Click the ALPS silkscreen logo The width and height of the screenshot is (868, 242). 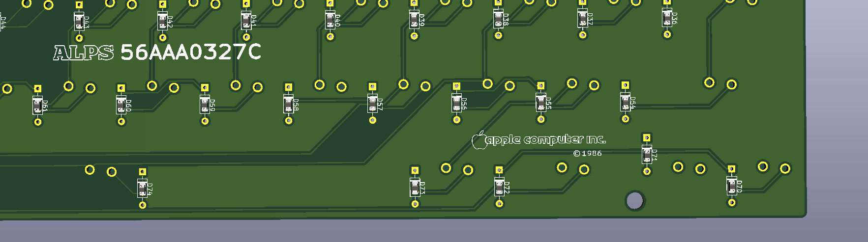pyautogui.click(x=84, y=53)
